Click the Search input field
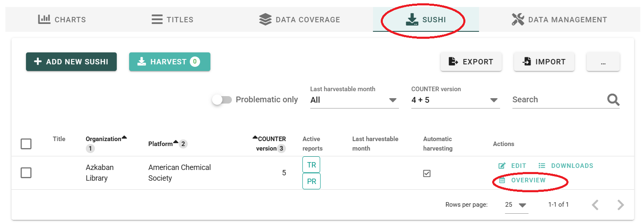 (559, 99)
